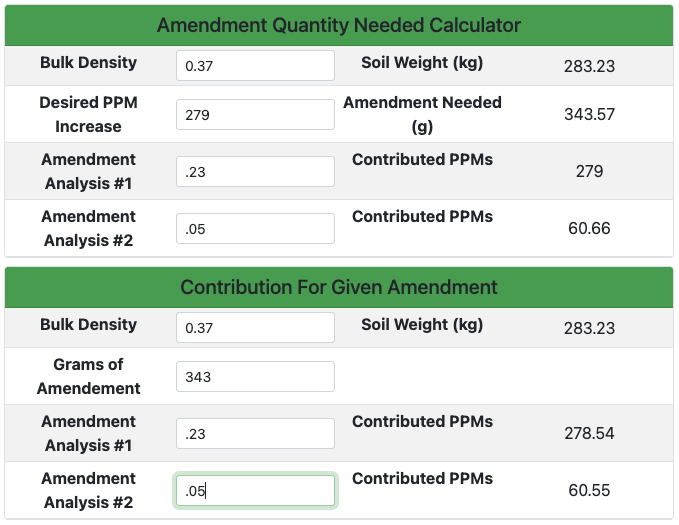
Task: Click the Amendment Needed (g) label
Action: coord(422,114)
